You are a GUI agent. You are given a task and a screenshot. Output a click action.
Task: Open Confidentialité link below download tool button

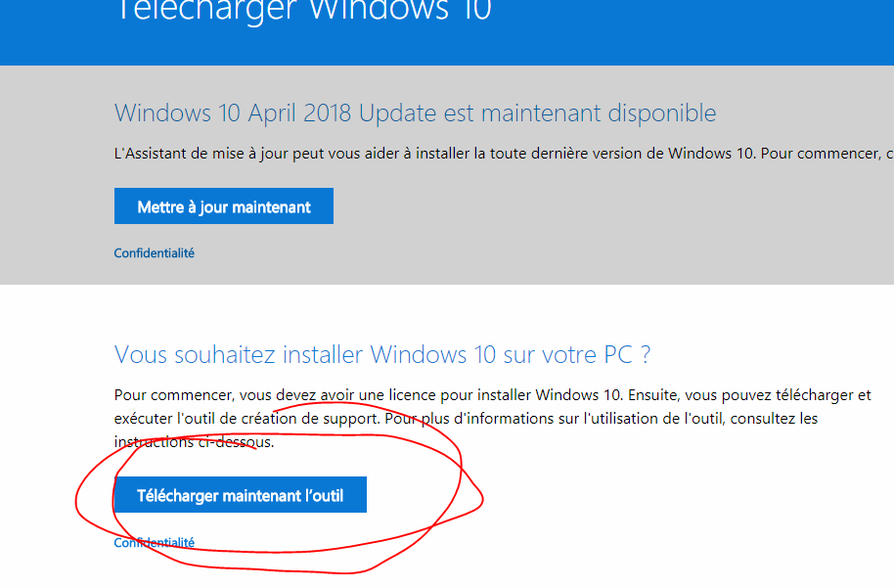(x=154, y=542)
